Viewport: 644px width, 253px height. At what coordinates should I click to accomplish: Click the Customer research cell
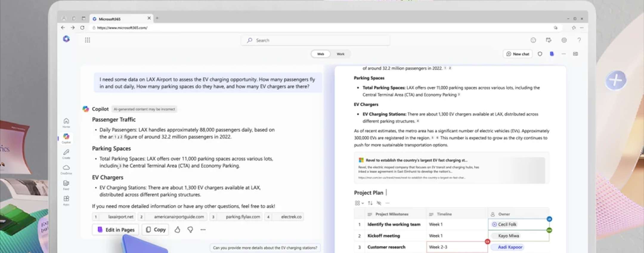point(395,247)
